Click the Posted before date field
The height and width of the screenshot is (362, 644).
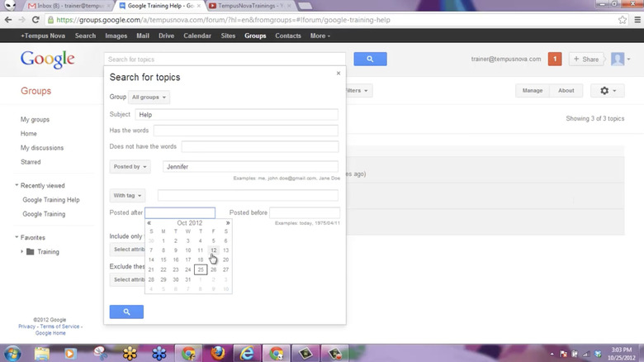[305, 212]
